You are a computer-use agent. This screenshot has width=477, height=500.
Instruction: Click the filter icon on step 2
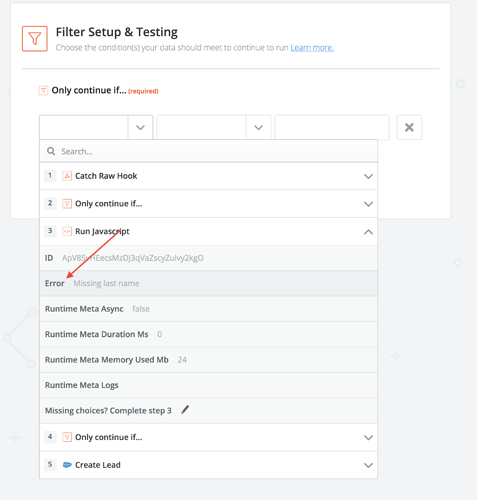point(67,203)
